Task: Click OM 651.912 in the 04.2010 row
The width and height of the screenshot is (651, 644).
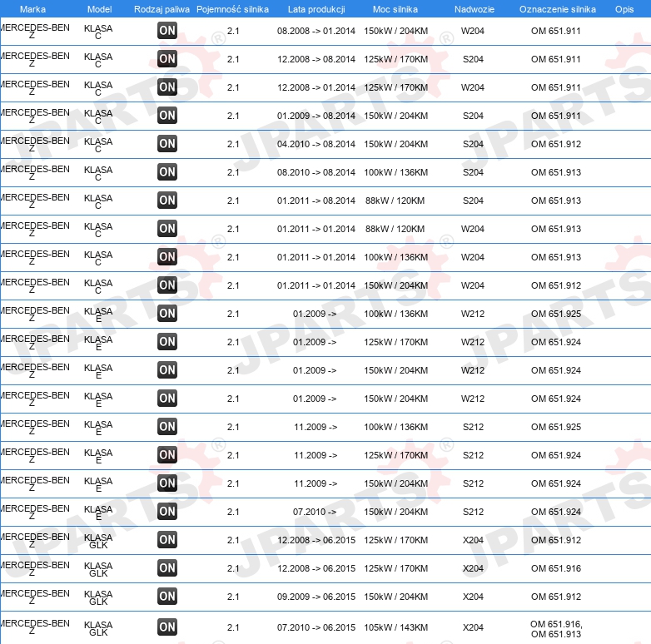Action: coord(556,144)
